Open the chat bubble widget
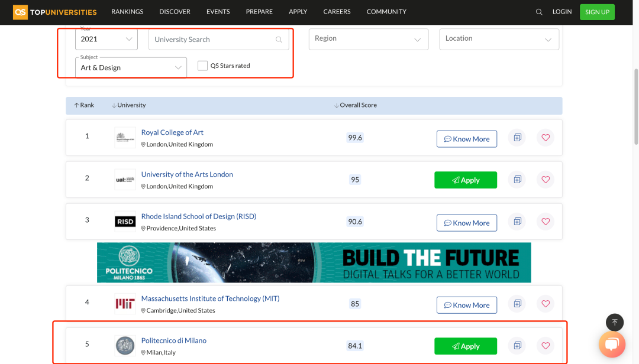The height and width of the screenshot is (364, 639). tap(612, 344)
